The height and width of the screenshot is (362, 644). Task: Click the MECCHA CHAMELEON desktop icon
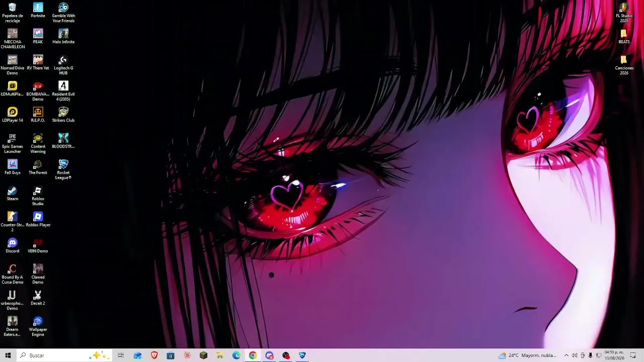tap(13, 39)
